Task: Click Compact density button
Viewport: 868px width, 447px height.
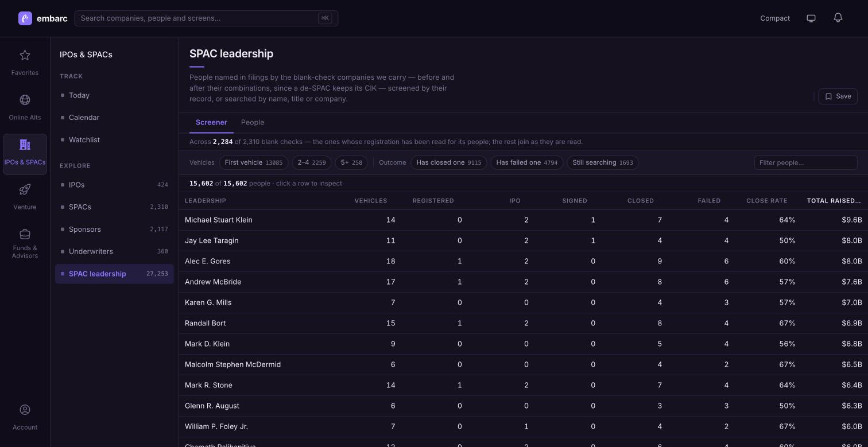Action: (x=775, y=18)
